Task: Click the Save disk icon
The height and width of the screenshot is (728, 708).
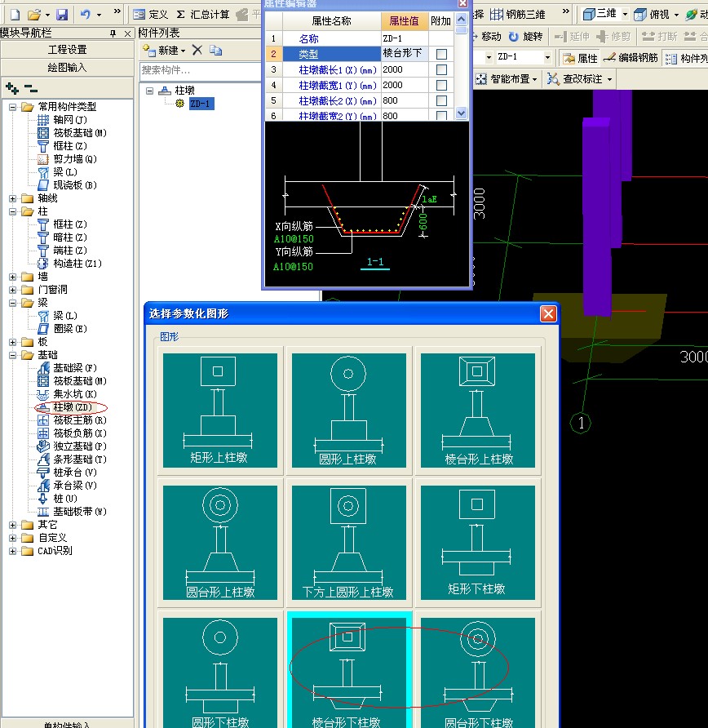Action: click(x=62, y=15)
